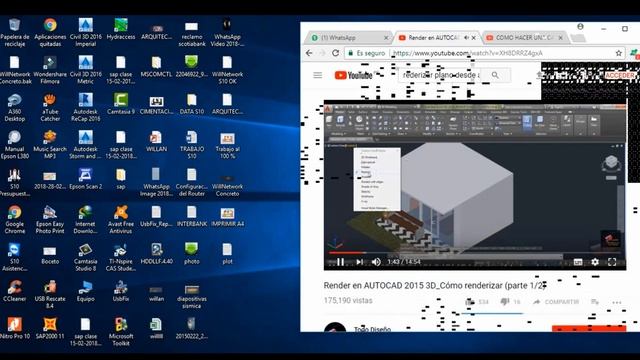Viewport: 640px width, 360px height.
Task: Enter fullscreen mode on video
Action: (612, 262)
